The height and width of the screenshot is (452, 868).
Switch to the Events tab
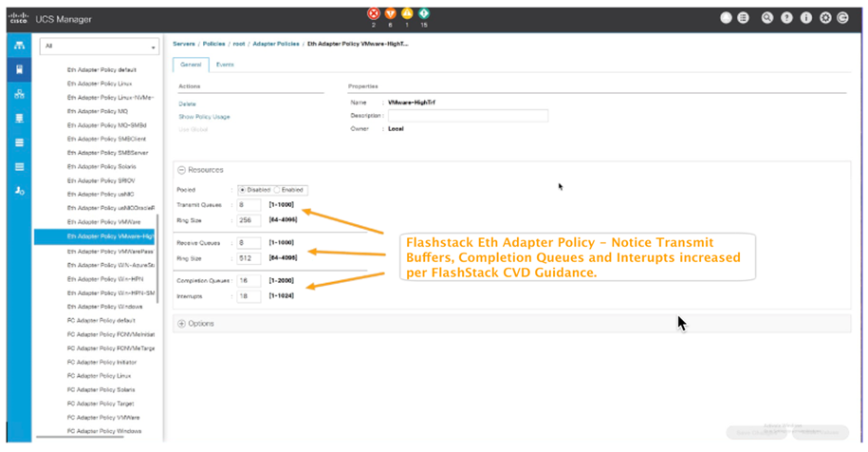coord(225,65)
